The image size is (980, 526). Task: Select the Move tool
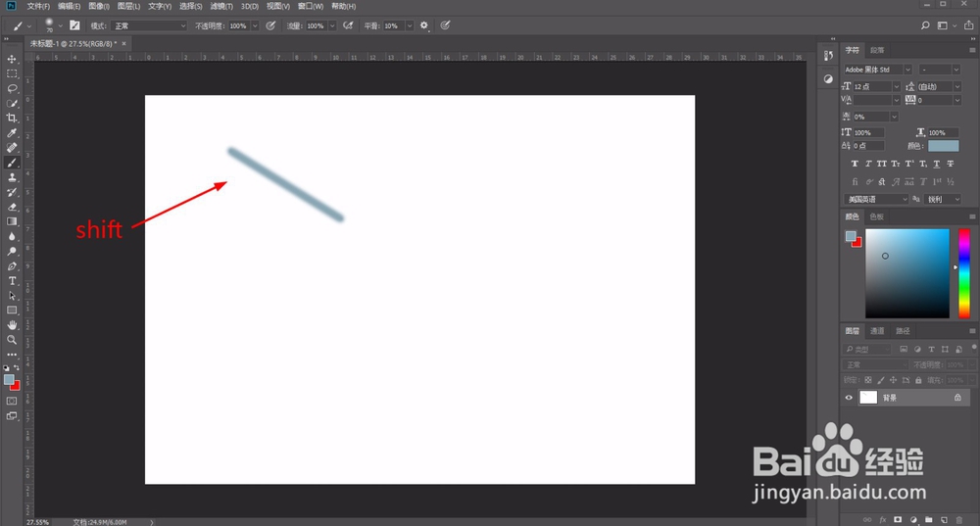pos(12,59)
